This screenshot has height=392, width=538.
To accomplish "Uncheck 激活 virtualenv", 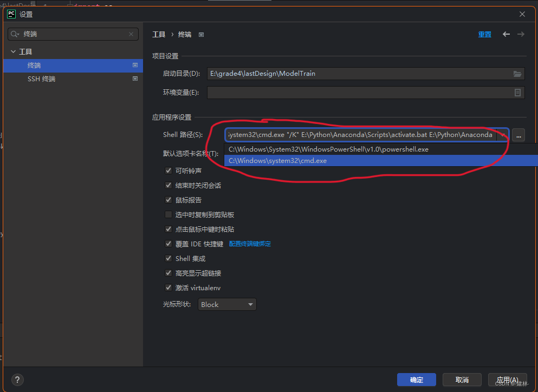I will (x=168, y=288).
